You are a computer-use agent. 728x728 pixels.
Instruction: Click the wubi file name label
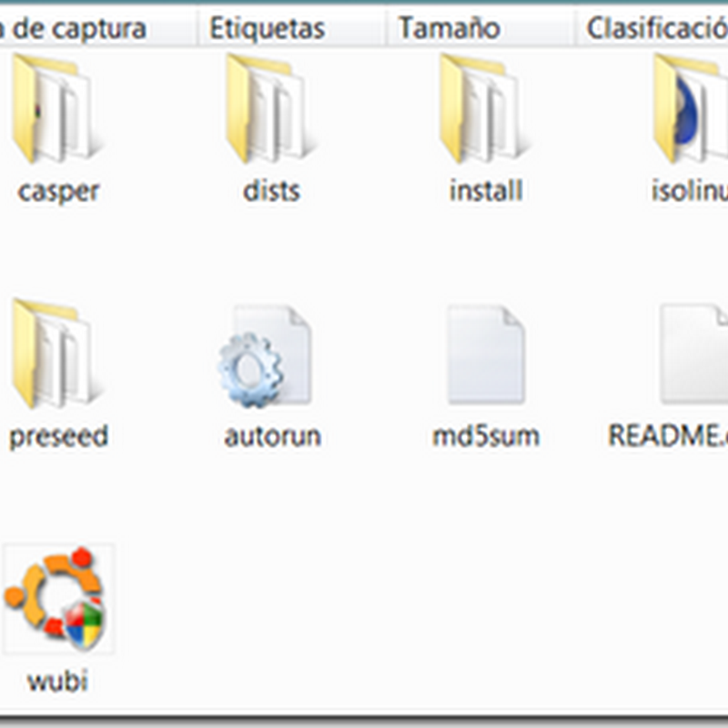coord(57,682)
